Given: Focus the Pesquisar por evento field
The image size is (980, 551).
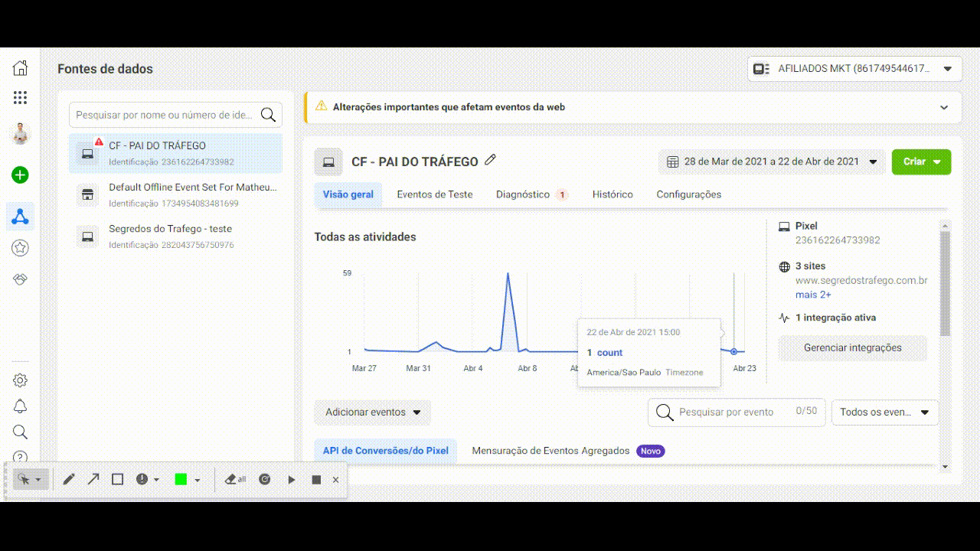Looking at the screenshot, I should [736, 412].
